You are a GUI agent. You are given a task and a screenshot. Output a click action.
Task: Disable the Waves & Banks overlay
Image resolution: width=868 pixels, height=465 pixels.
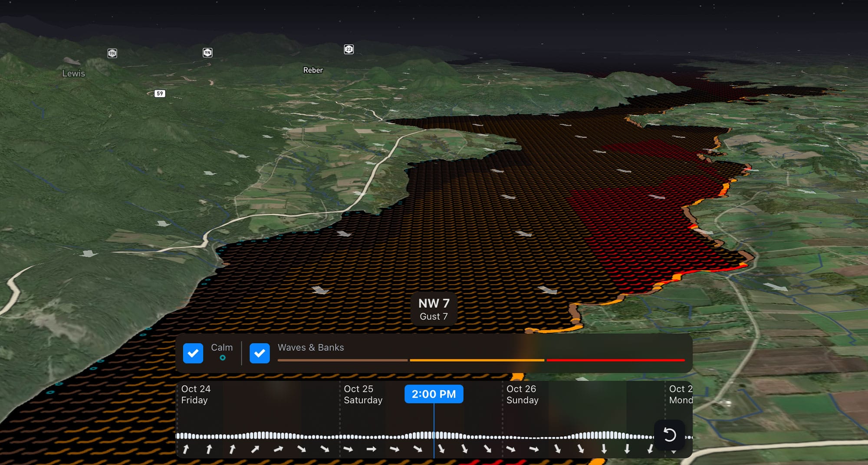259,353
